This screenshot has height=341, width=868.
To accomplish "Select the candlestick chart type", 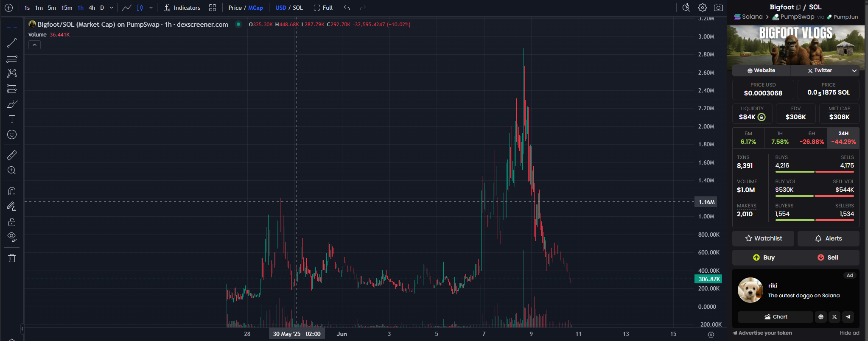I will (x=140, y=8).
